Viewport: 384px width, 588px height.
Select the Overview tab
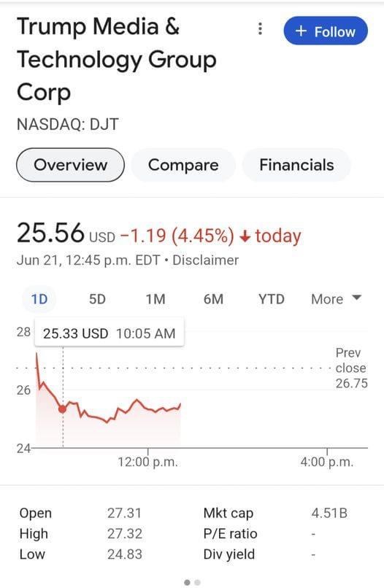click(70, 165)
